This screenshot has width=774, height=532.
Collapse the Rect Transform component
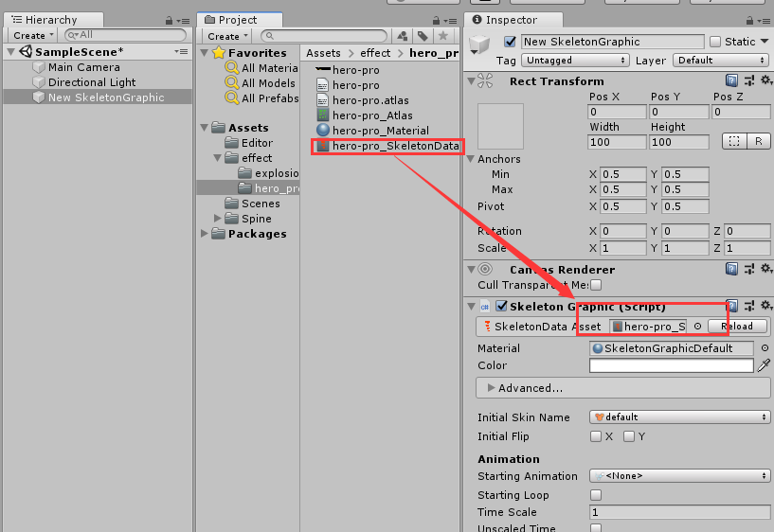point(471,80)
